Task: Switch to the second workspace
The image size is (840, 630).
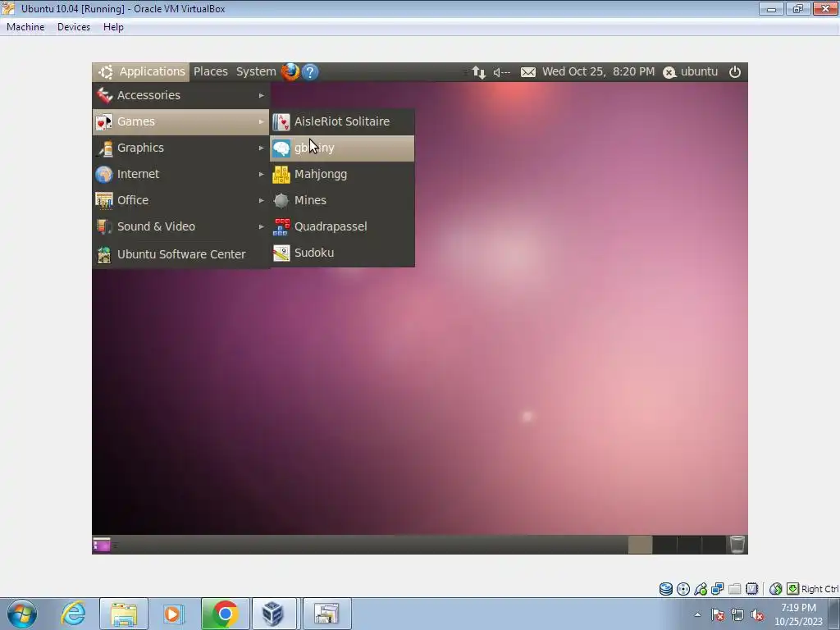Action: [664, 545]
